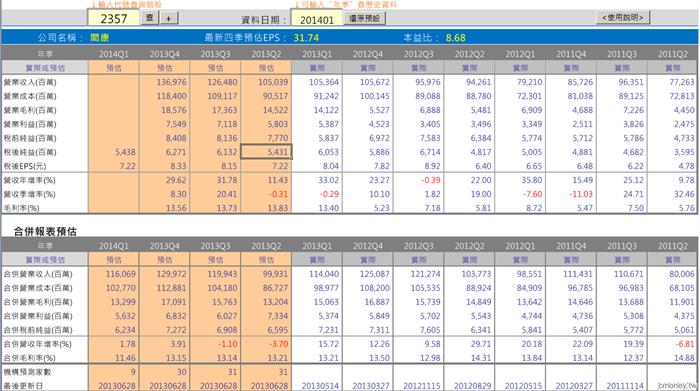Select the latest four-quarter EPS value 31.74
The image size is (700, 391).
pyautogui.click(x=306, y=38)
